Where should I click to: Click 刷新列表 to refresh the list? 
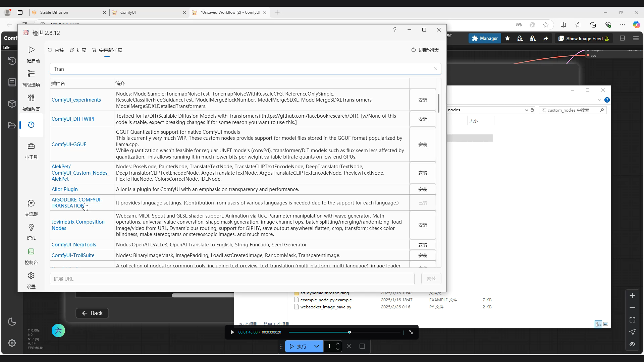coord(425,50)
